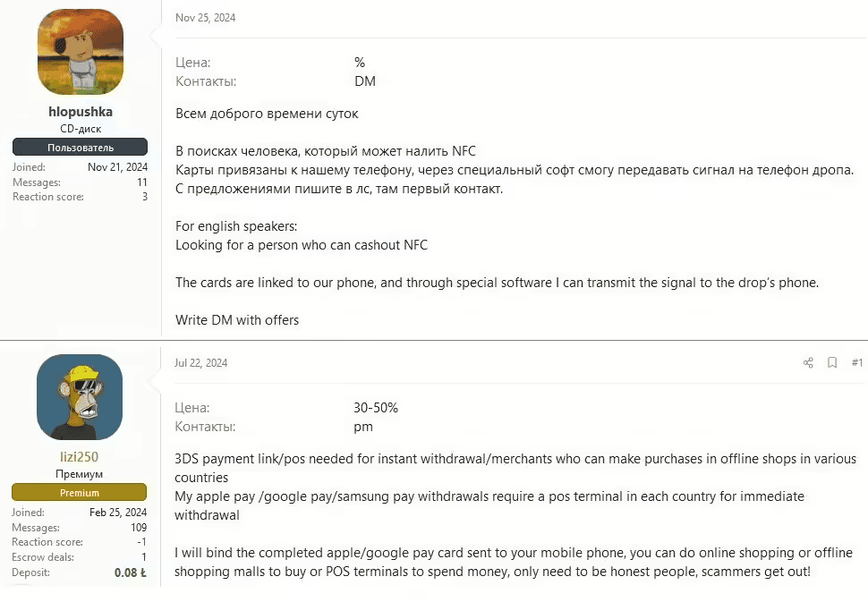Click hlopushka's reaction score value 3

[x=144, y=197]
